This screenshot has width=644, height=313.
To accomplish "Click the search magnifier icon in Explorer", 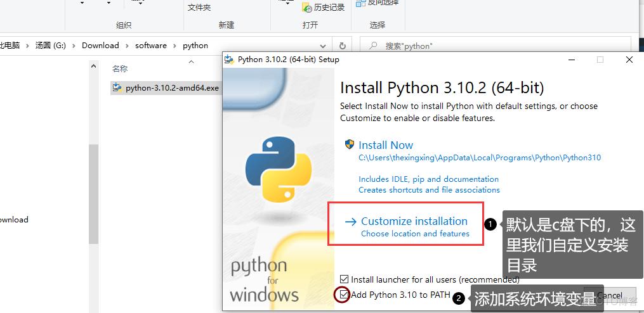I will pos(373,46).
